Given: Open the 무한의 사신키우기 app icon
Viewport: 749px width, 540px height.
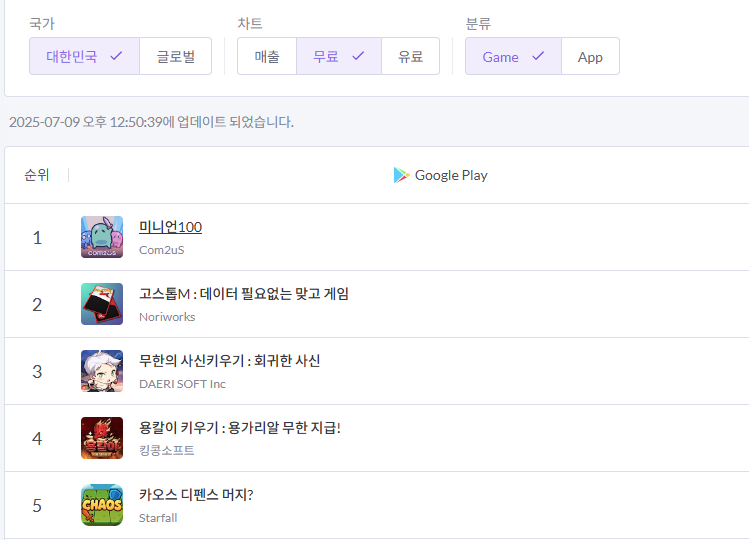Looking at the screenshot, I should (x=102, y=371).
